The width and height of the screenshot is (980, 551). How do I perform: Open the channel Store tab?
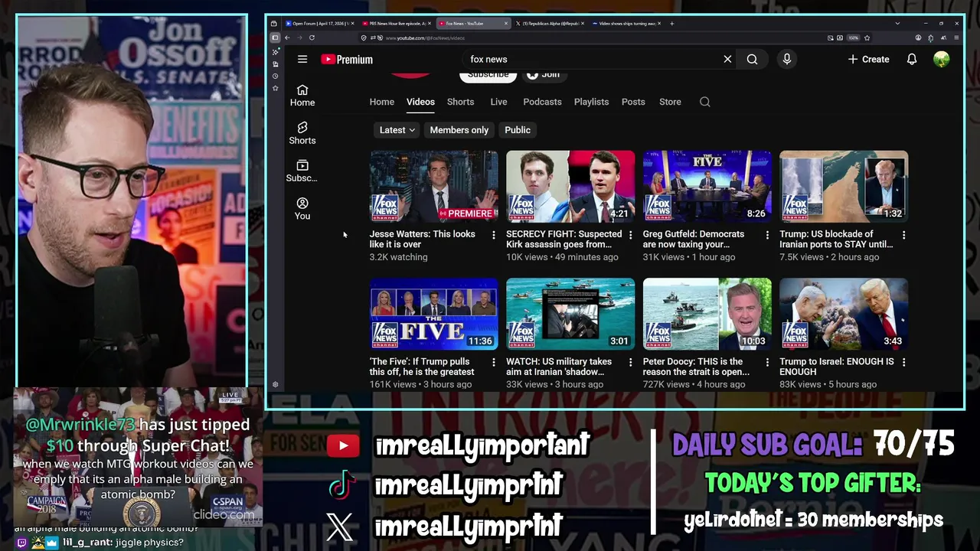pos(670,102)
